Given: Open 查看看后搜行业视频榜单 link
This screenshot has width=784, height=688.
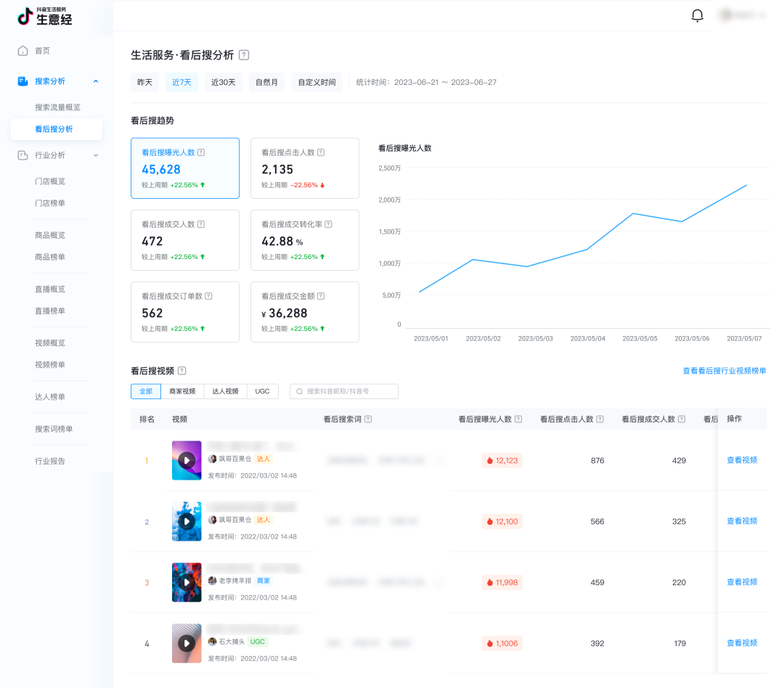Looking at the screenshot, I should [x=724, y=371].
